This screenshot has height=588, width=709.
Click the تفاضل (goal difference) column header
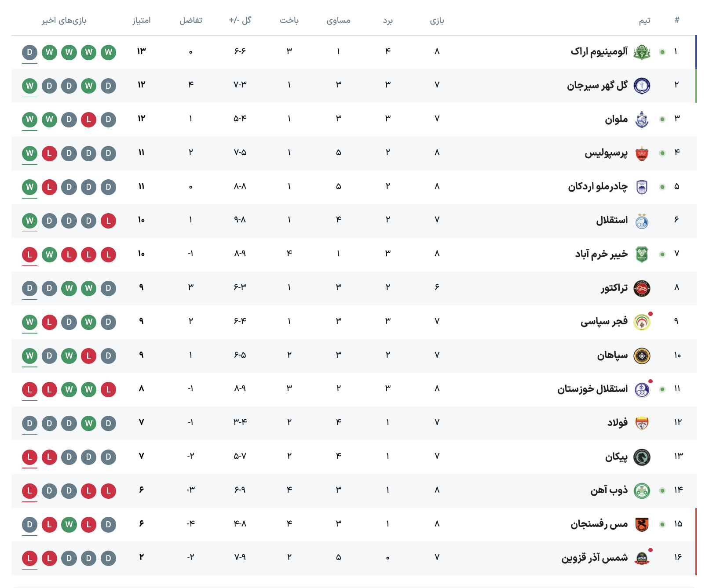click(x=190, y=20)
